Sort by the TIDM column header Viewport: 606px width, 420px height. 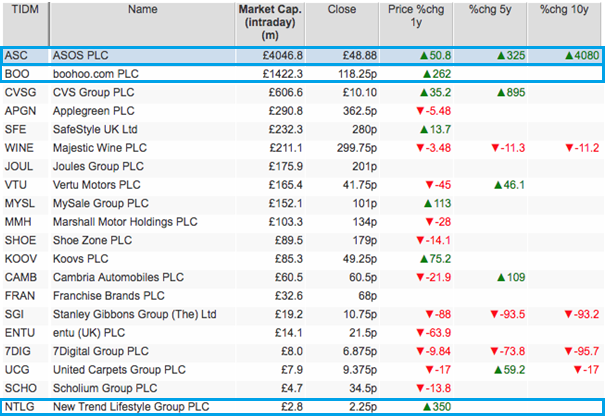[26, 24]
